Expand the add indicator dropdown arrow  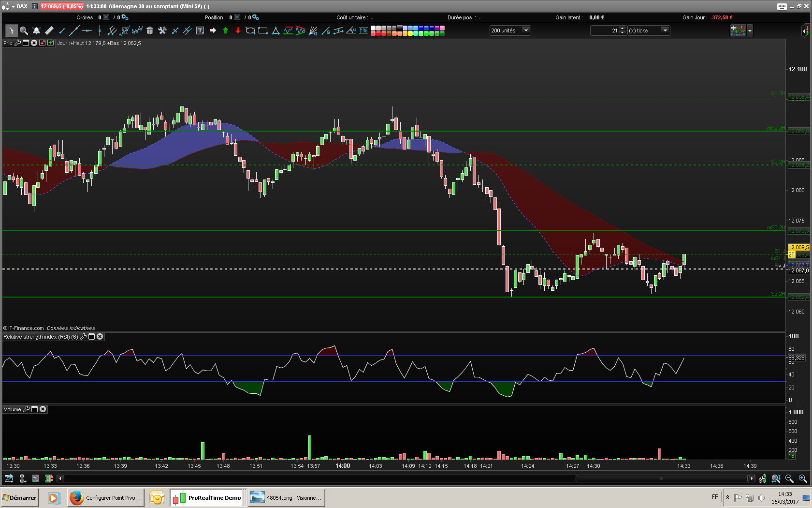click(750, 30)
